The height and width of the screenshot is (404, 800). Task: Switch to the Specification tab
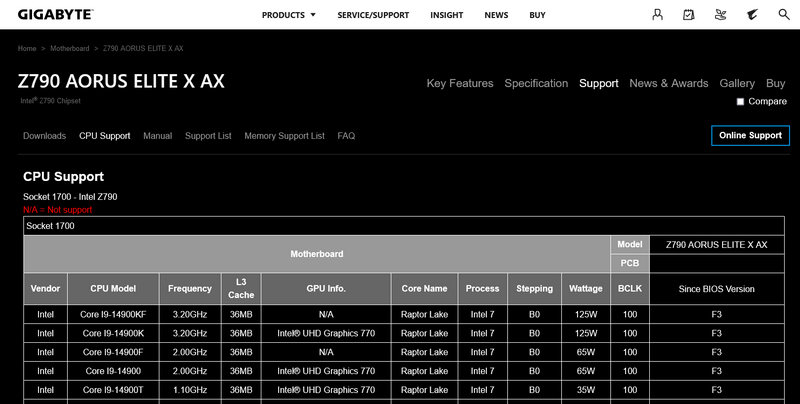coord(536,83)
